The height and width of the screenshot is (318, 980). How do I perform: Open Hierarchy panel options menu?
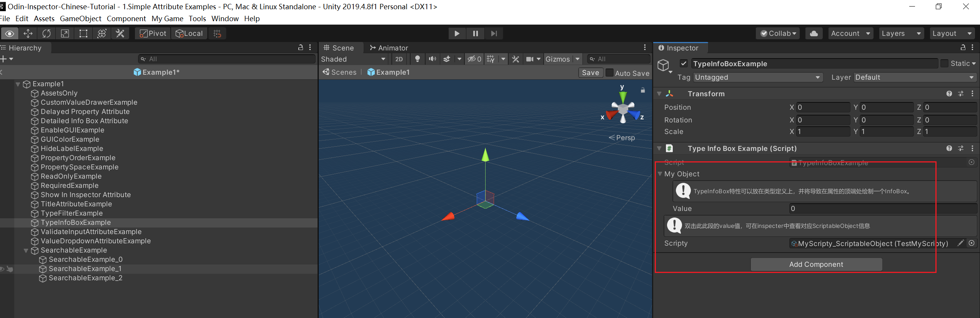[x=310, y=47]
